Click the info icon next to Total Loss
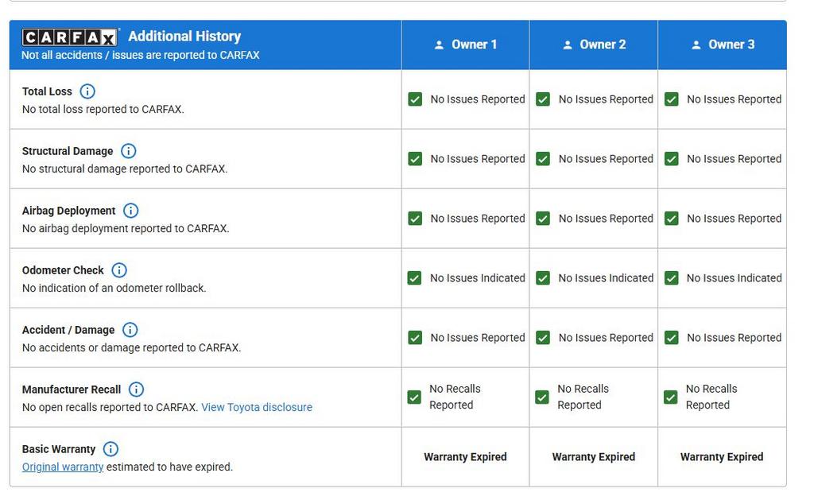This screenshot has width=814, height=504. pyautogui.click(x=87, y=91)
